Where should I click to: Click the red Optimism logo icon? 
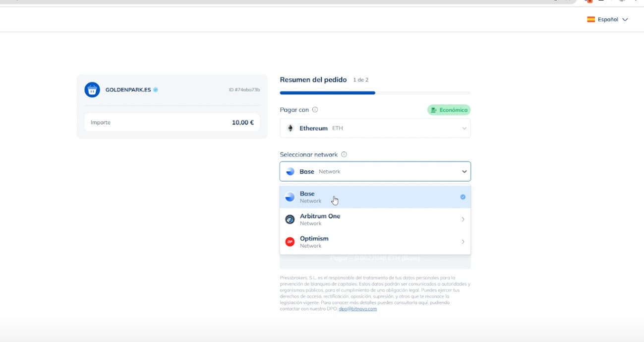point(290,242)
